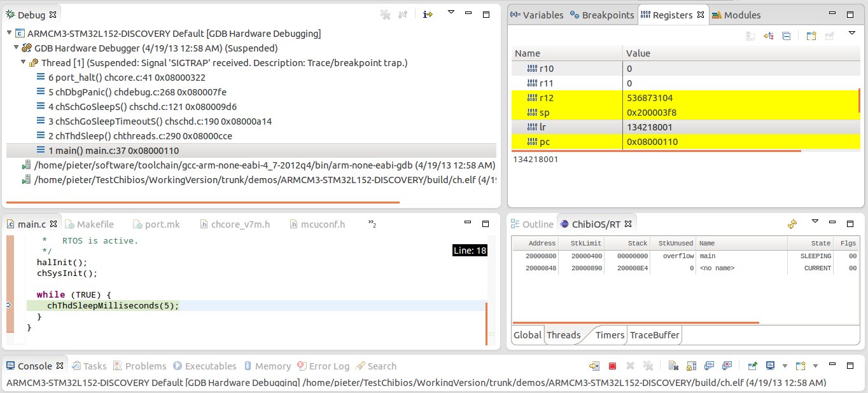Screen dimensions: 868x393
Task: Select the sp register row
Action: (x=686, y=112)
